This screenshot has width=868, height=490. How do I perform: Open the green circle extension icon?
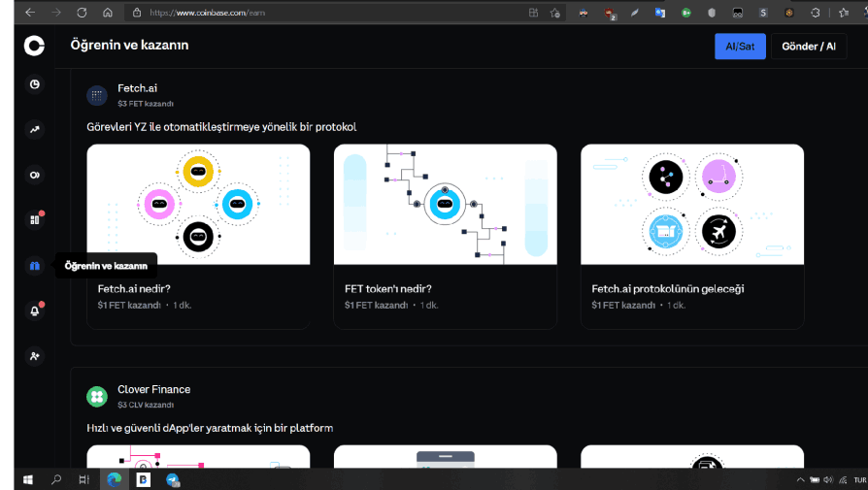point(685,13)
